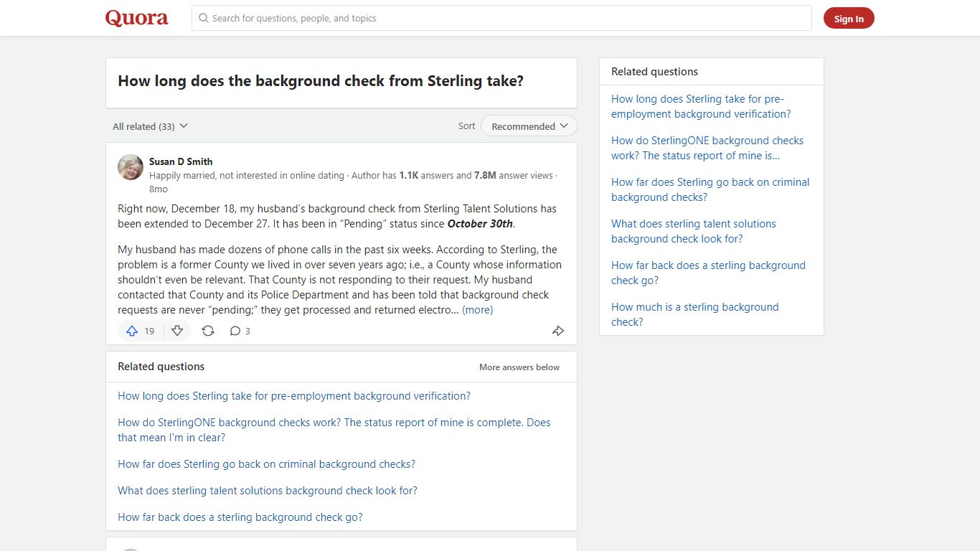Open main-column question on criminal background checks lookback
Viewport: 980px width, 551px height.
tap(266, 464)
